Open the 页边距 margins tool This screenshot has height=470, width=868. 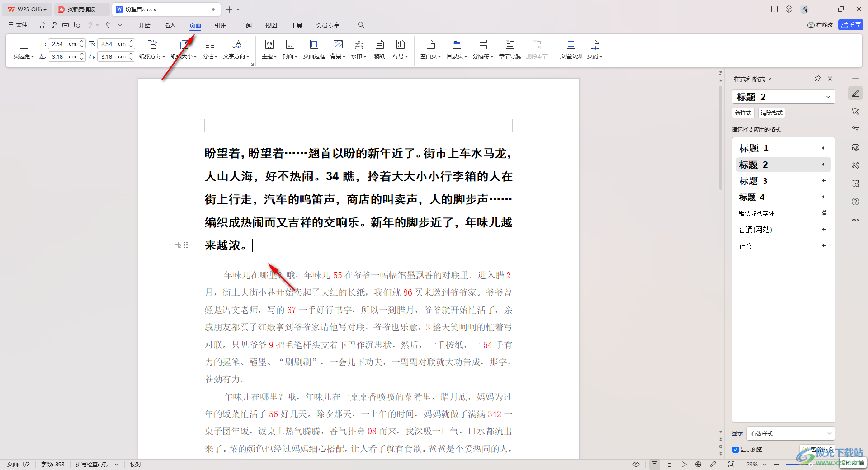coord(24,49)
